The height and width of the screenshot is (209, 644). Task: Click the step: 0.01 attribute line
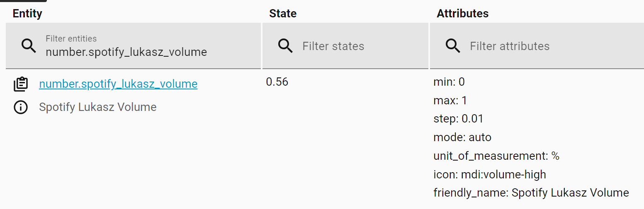458,119
